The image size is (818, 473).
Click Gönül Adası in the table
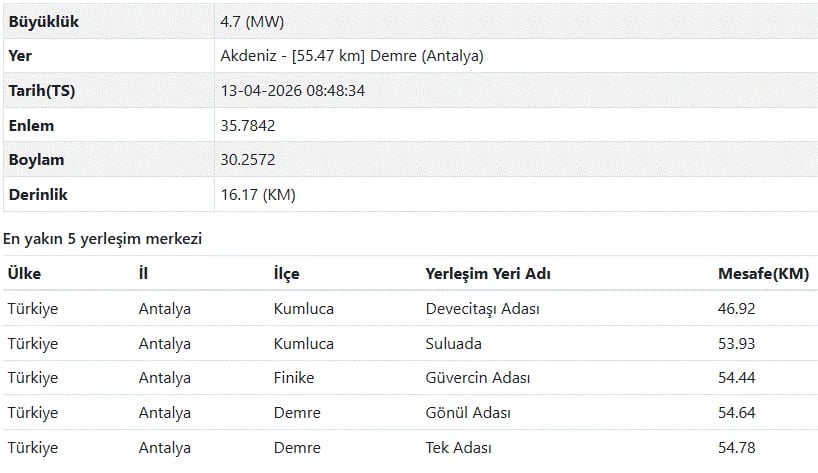[x=468, y=413]
